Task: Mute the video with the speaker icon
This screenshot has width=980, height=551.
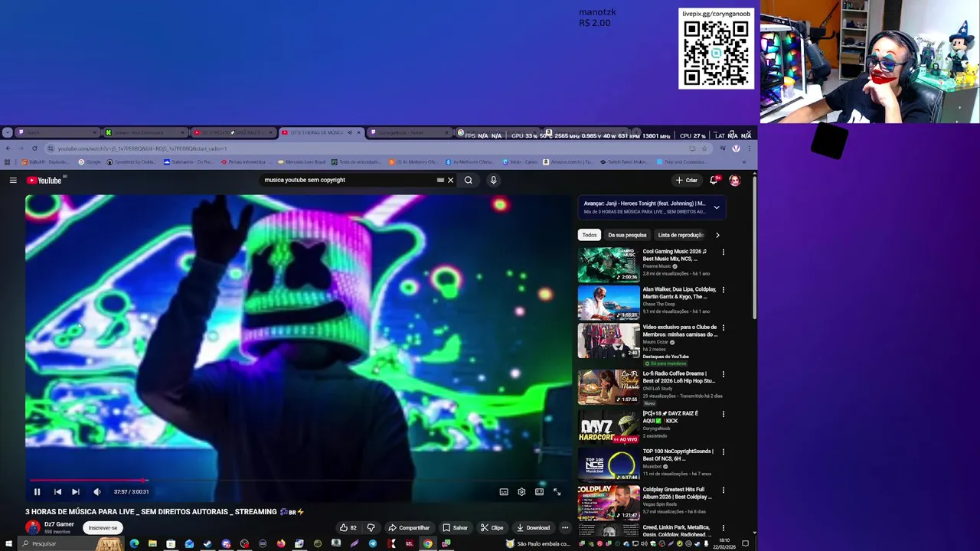Action: tap(96, 491)
